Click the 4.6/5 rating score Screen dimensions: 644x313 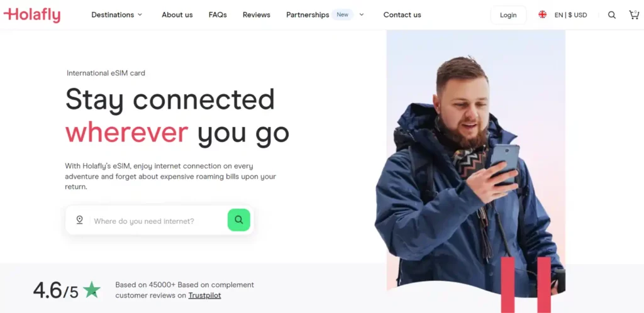[x=55, y=290]
